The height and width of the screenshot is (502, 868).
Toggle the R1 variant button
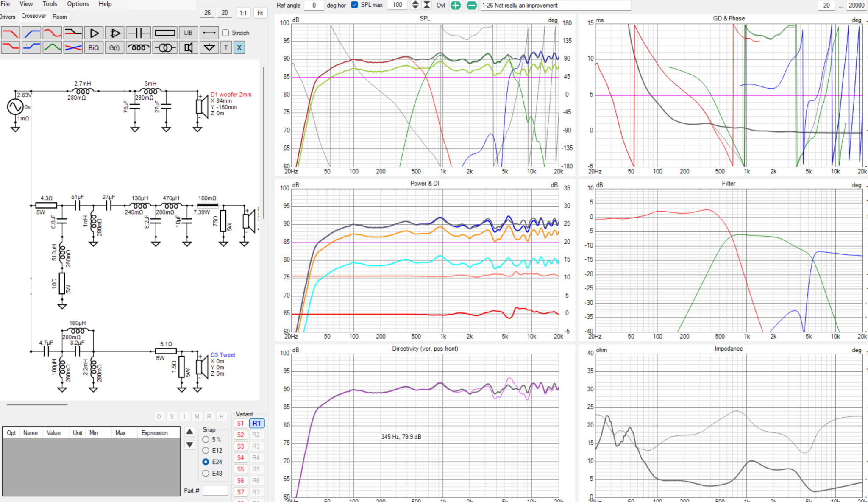tap(256, 423)
